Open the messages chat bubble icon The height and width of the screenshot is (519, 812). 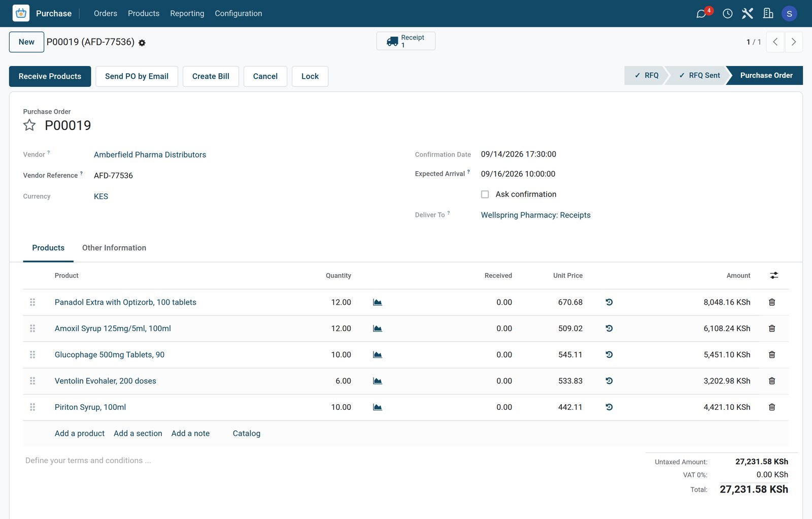click(x=701, y=14)
